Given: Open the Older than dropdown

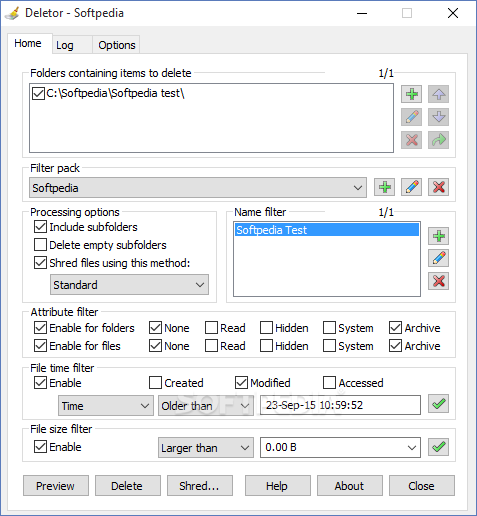Looking at the screenshot, I should [205, 406].
